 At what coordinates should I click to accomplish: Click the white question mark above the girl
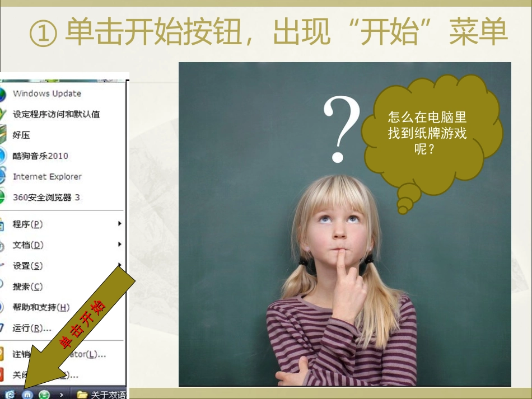coord(341,129)
